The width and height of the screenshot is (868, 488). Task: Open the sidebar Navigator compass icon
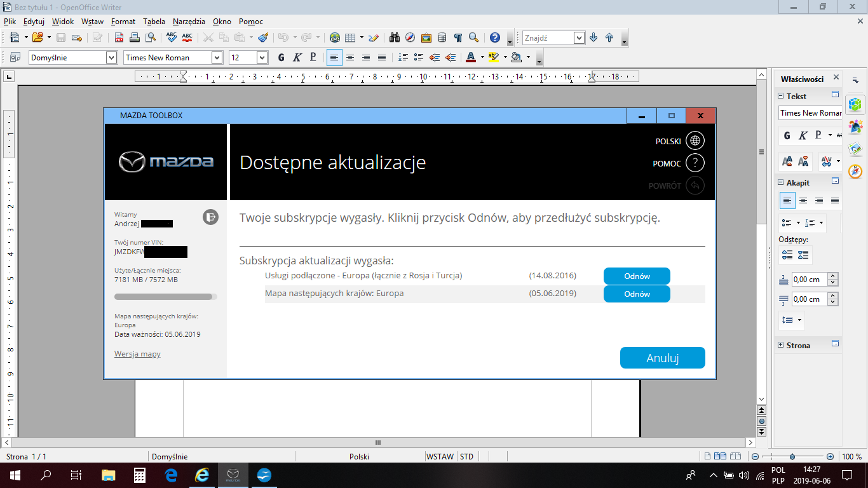click(x=855, y=172)
